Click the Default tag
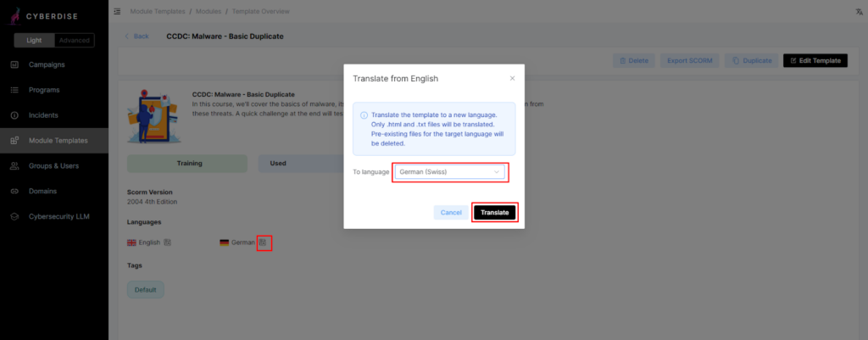868x340 pixels. (x=145, y=290)
